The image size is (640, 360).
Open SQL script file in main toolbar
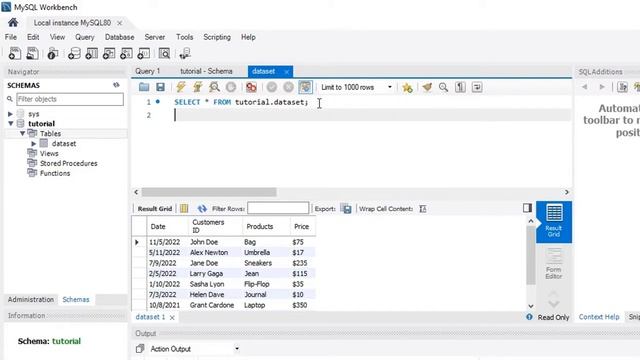click(x=32, y=53)
